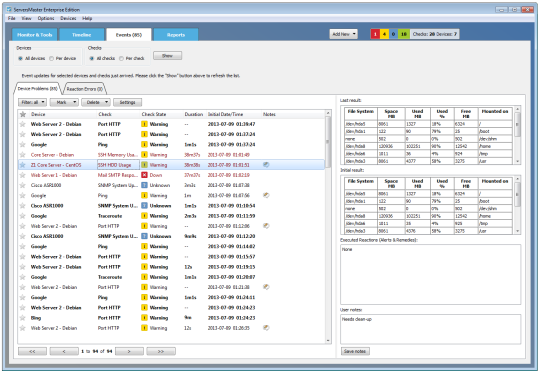540x374 pixels.
Task: Click the yellow status counter showing 4
Action: click(384, 34)
